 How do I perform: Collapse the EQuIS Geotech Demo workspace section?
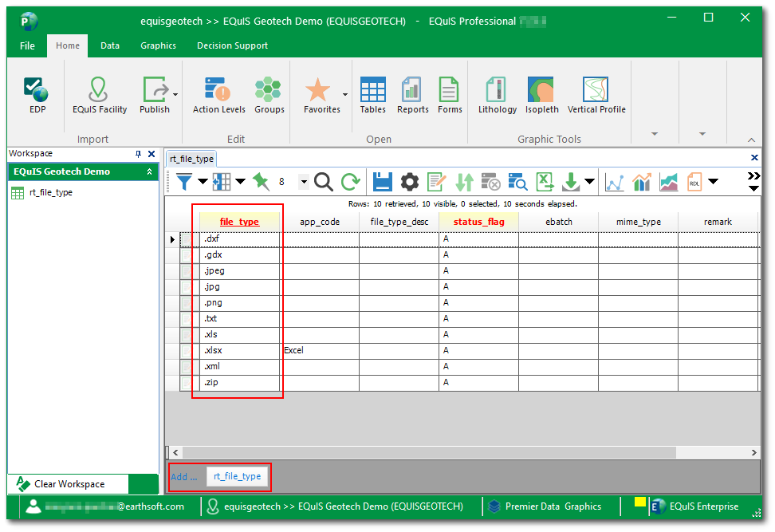(149, 171)
